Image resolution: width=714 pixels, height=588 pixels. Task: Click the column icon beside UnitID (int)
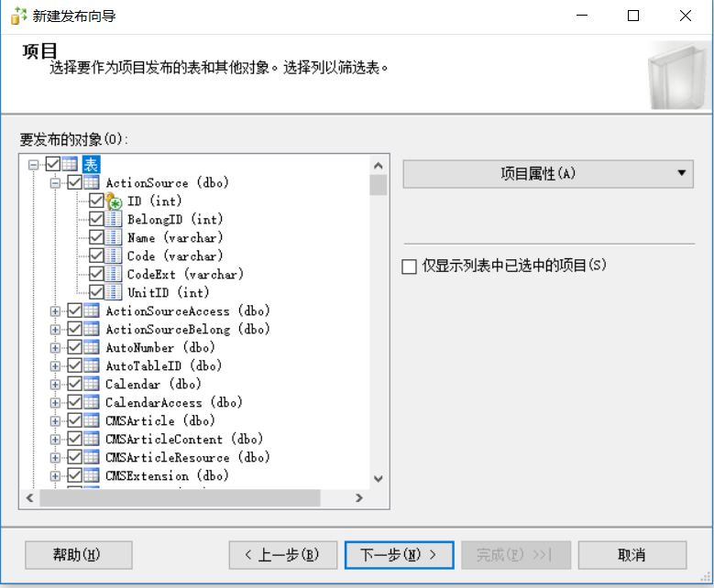click(x=114, y=293)
